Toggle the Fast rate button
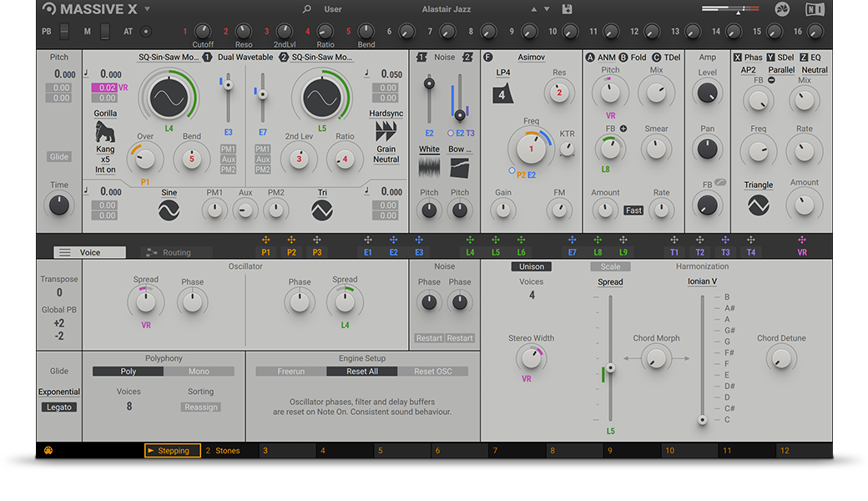Image resolution: width=868 pixels, height=501 pixels. pos(633,210)
